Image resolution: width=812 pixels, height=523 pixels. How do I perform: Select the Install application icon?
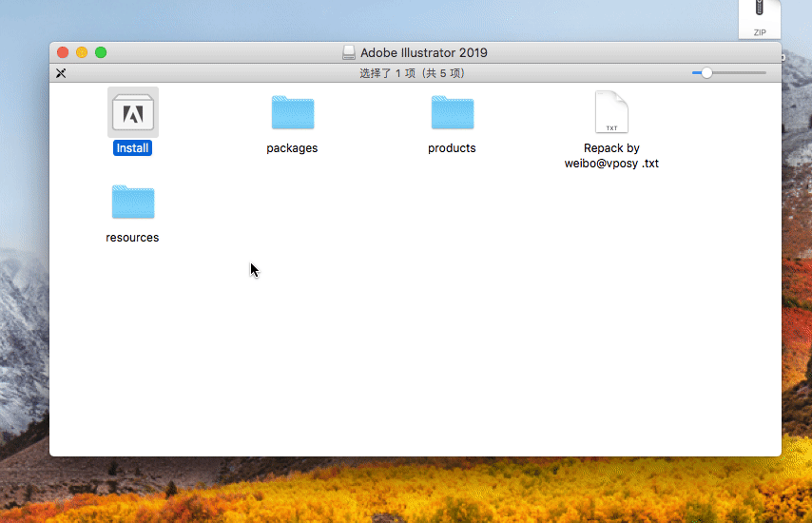[133, 112]
